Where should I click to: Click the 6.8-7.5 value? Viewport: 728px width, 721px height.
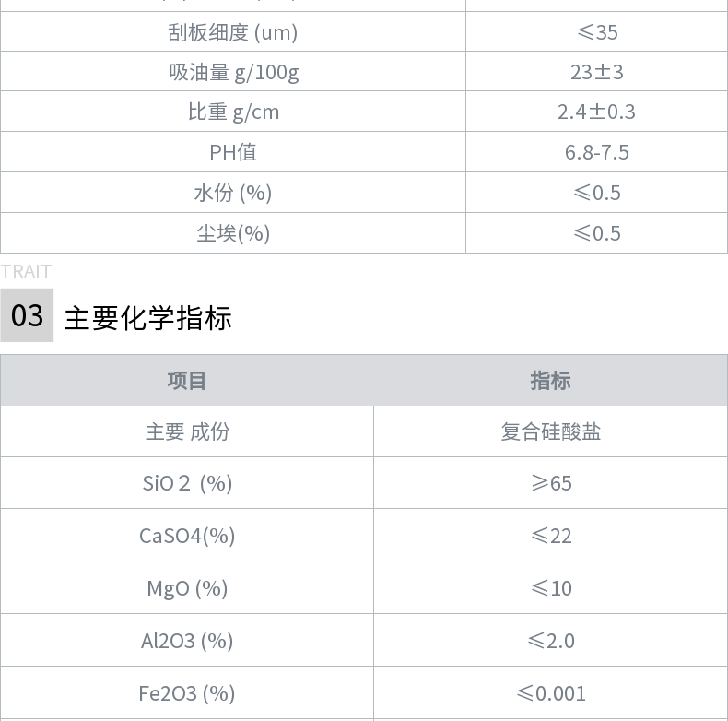(596, 152)
